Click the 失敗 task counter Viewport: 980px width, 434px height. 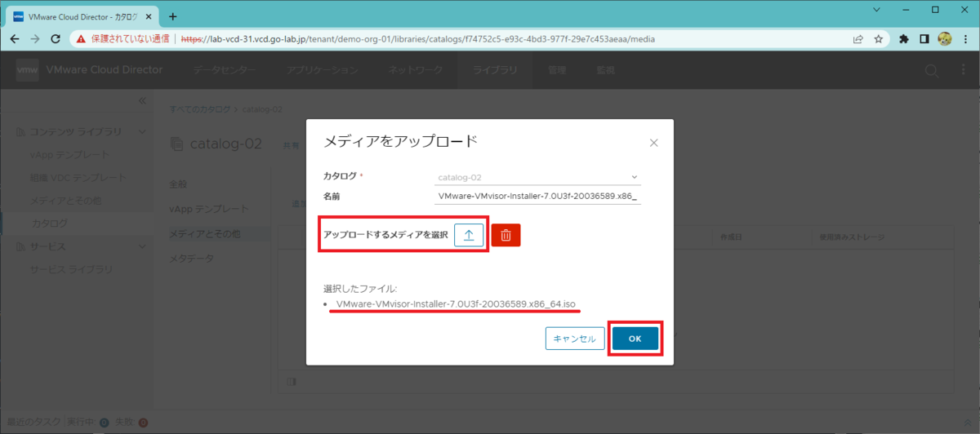[132, 422]
